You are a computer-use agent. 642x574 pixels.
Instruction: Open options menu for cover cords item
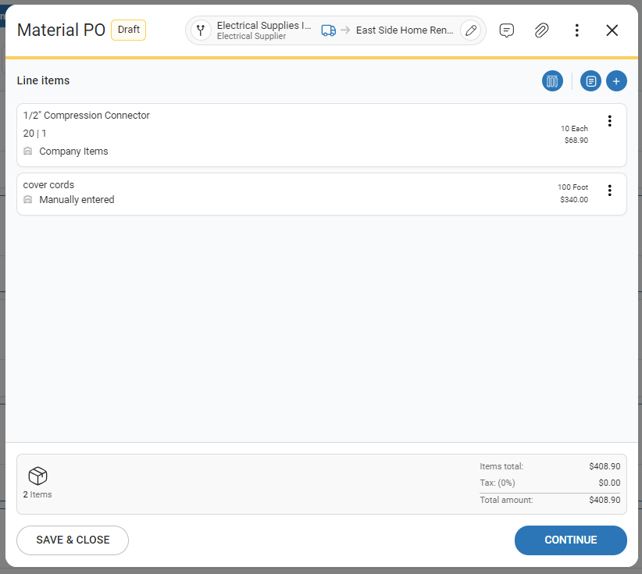point(610,190)
